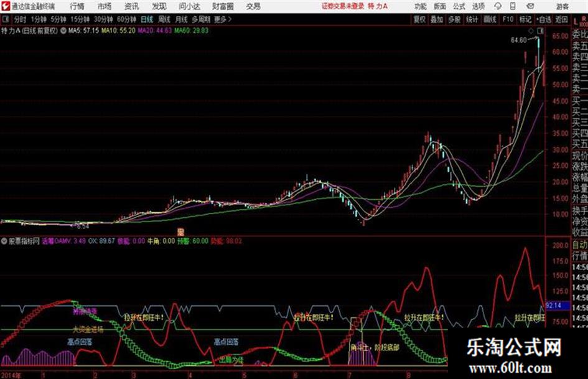Switch to 月线 monthly period
This screenshot has width=588, height=379.
click(182, 19)
